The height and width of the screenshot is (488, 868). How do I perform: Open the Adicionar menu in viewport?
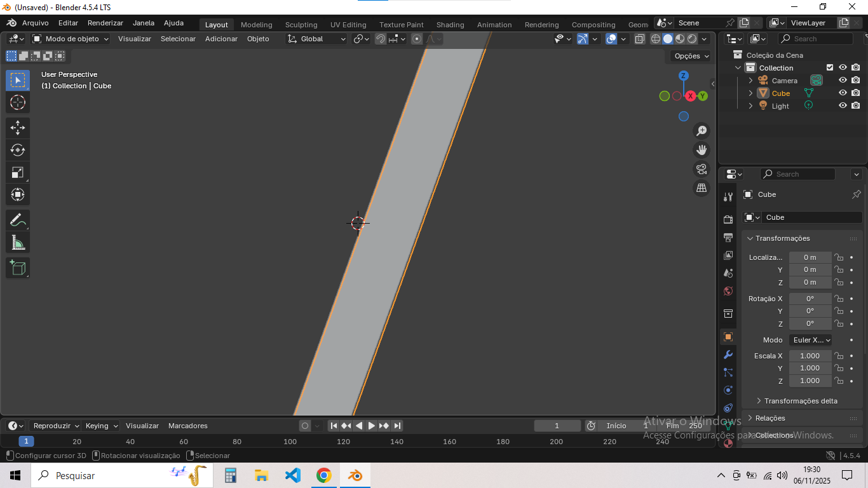click(x=221, y=39)
